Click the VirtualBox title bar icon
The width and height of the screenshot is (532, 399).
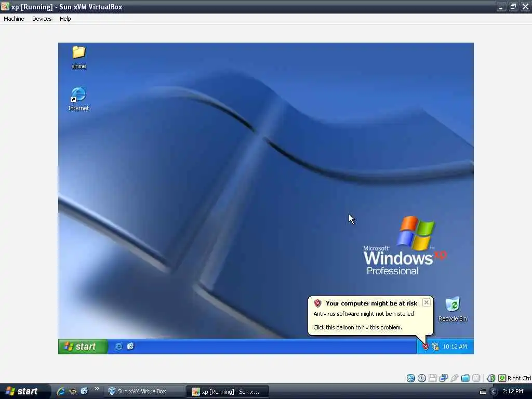click(5, 6)
